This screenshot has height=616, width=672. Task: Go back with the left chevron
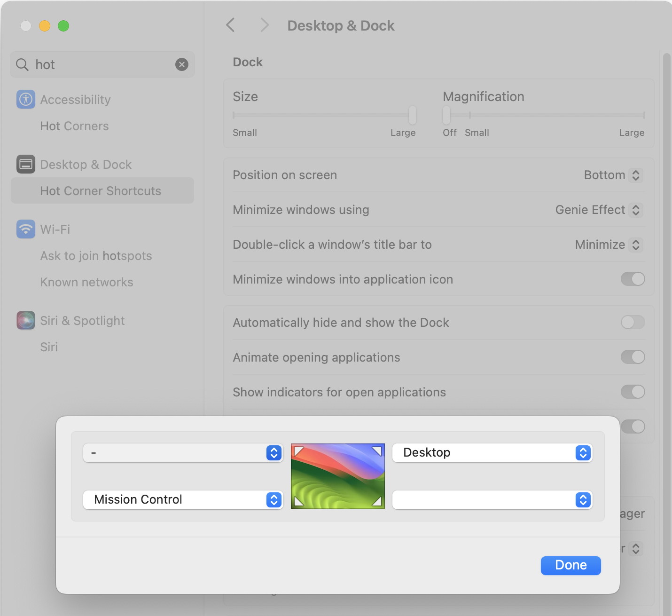pyautogui.click(x=230, y=25)
